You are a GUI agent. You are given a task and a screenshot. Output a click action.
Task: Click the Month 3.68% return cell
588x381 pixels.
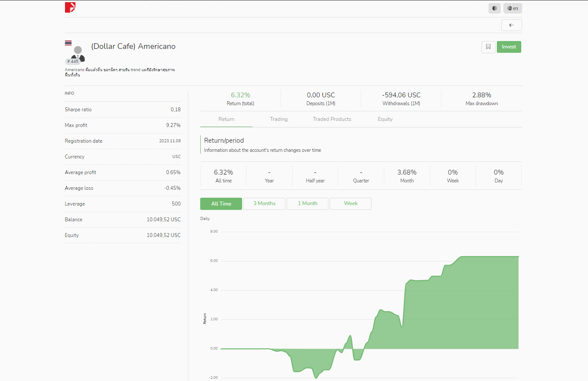[407, 176]
